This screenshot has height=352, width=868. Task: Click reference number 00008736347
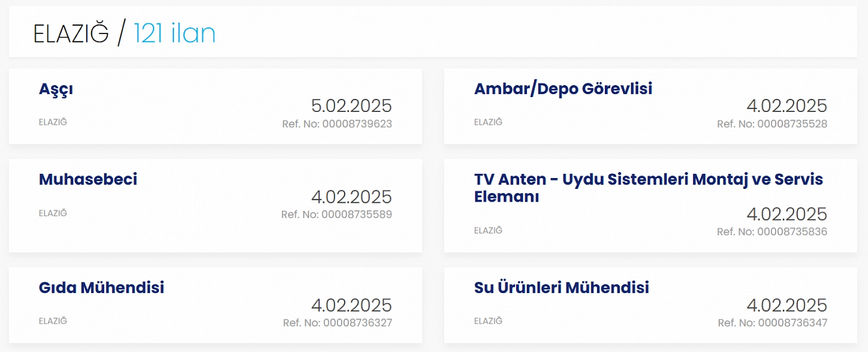(773, 323)
